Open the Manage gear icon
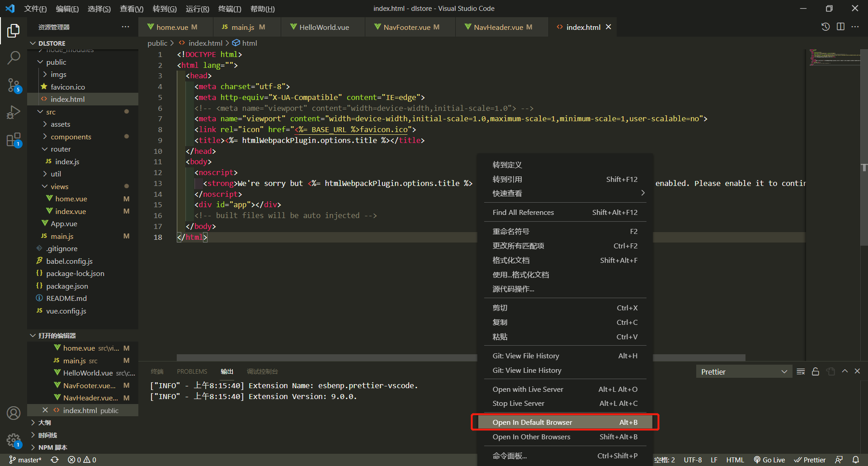The width and height of the screenshot is (868, 466). 14,440
